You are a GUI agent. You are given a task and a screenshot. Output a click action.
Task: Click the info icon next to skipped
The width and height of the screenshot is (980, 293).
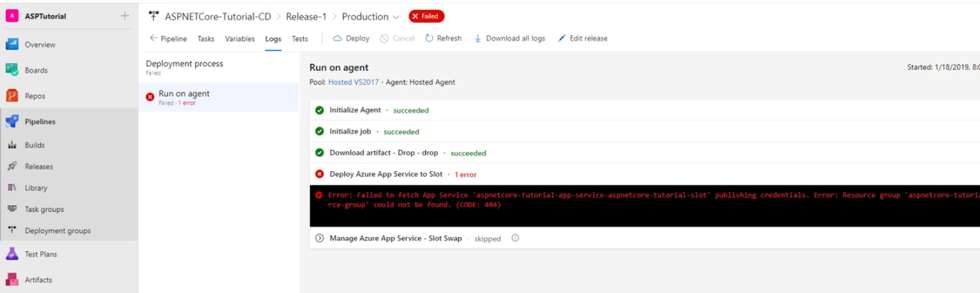[x=515, y=239]
